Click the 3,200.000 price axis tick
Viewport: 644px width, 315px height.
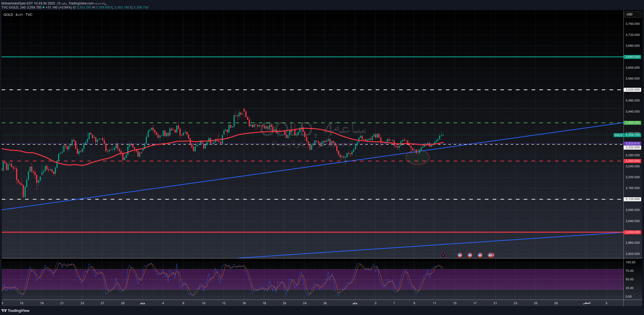(x=632, y=177)
